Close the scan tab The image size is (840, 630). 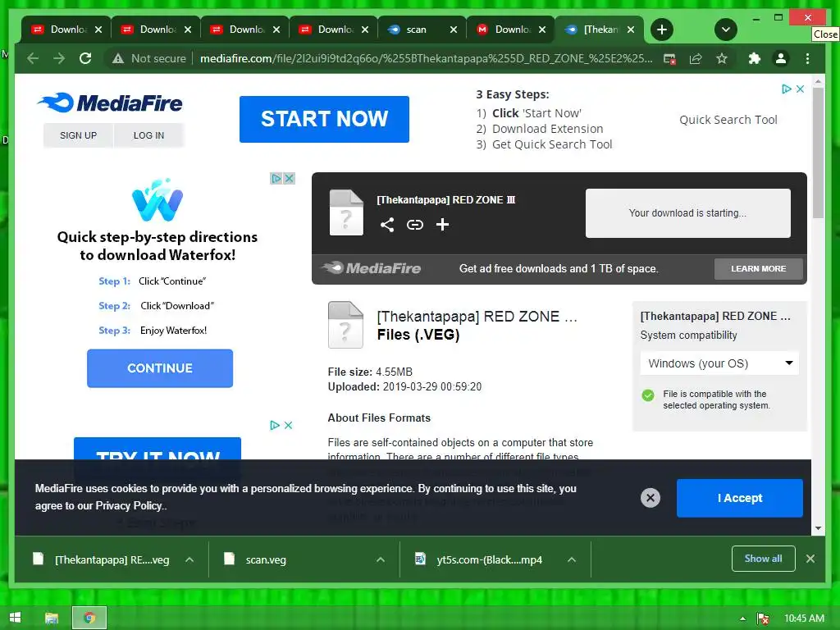(453, 30)
